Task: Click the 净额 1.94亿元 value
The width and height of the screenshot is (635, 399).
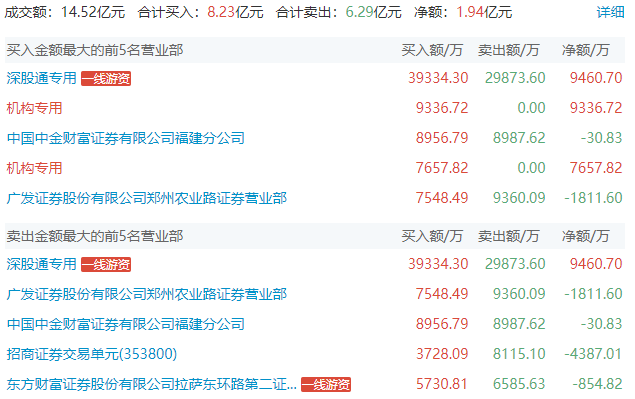Action: click(x=463, y=12)
